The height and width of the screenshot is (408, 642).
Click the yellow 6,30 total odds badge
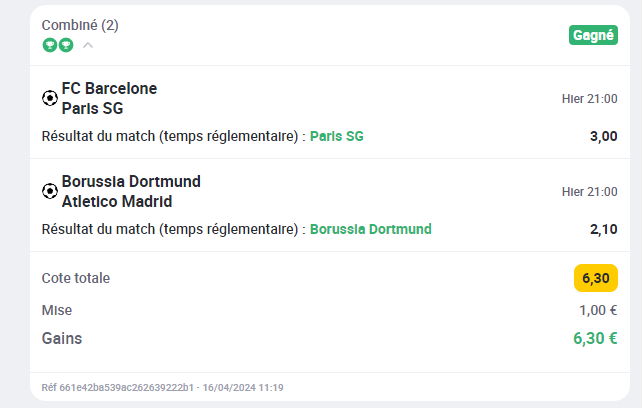(596, 278)
